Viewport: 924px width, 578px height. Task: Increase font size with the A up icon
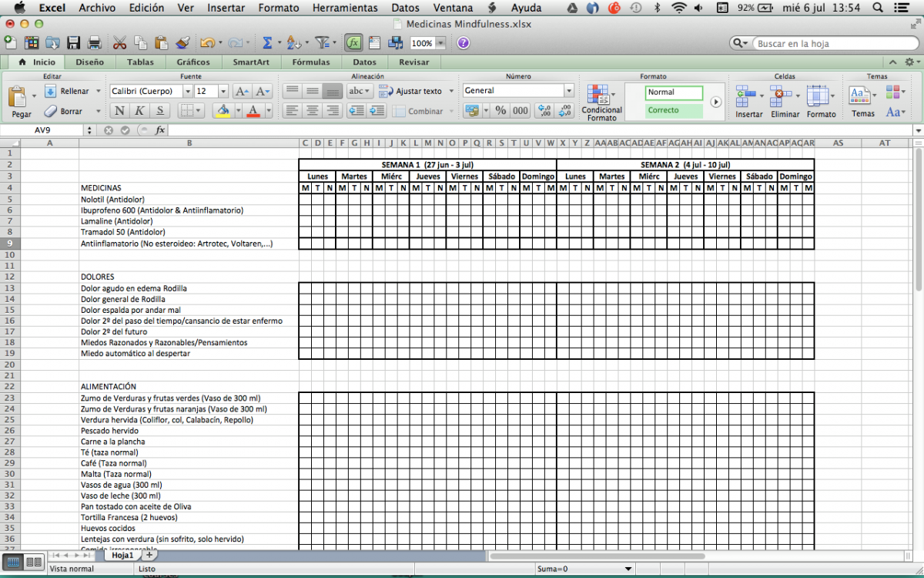[241, 91]
